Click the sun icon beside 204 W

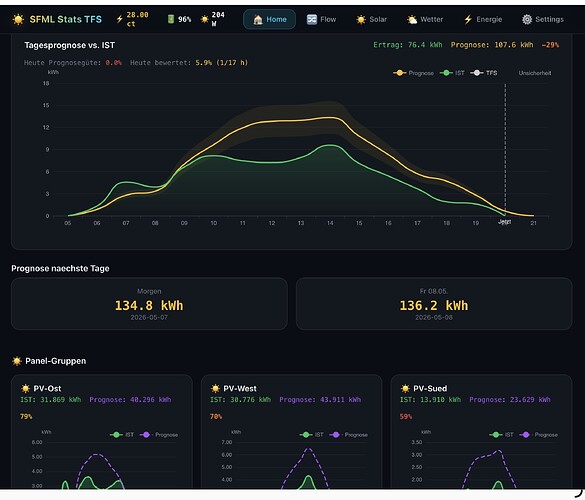[204, 19]
